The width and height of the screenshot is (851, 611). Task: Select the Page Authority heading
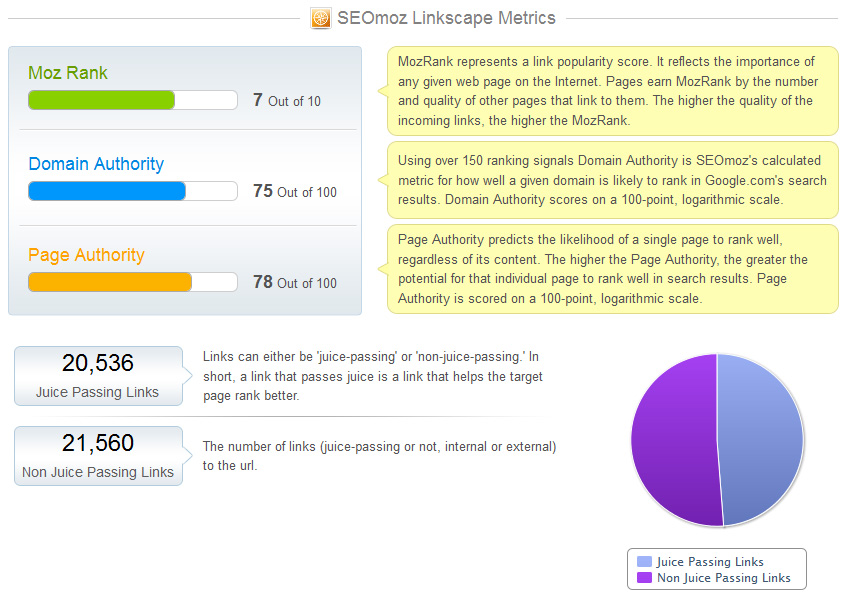pos(86,255)
